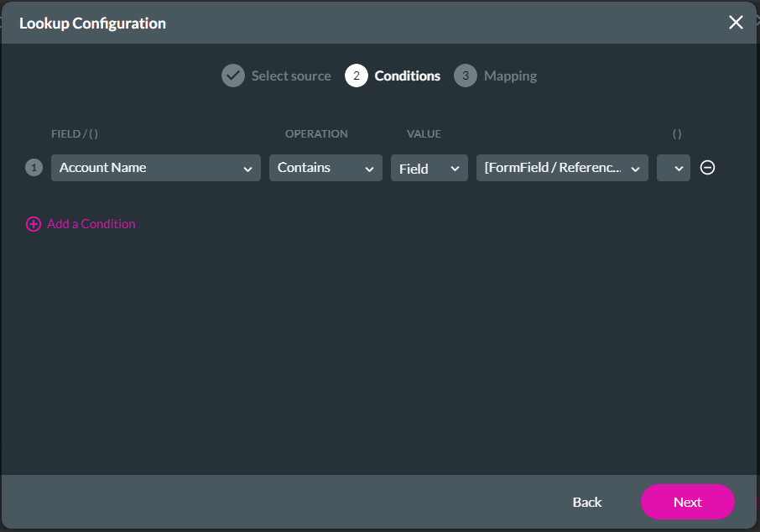
Task: Go back to the Select source step
Action: pos(290,75)
